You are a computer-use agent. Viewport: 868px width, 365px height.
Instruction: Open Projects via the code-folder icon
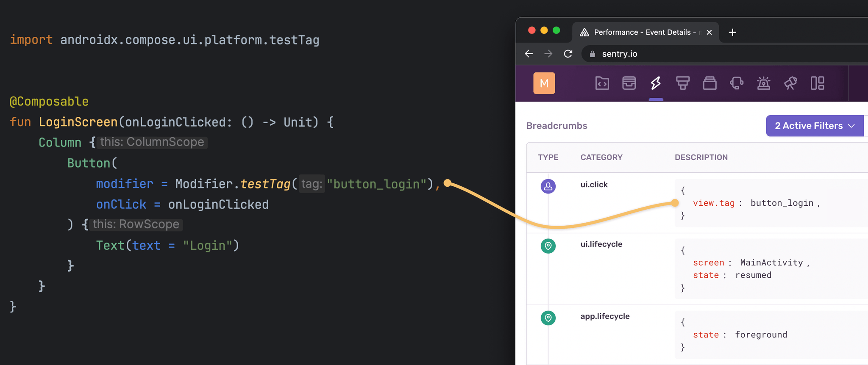pos(602,83)
